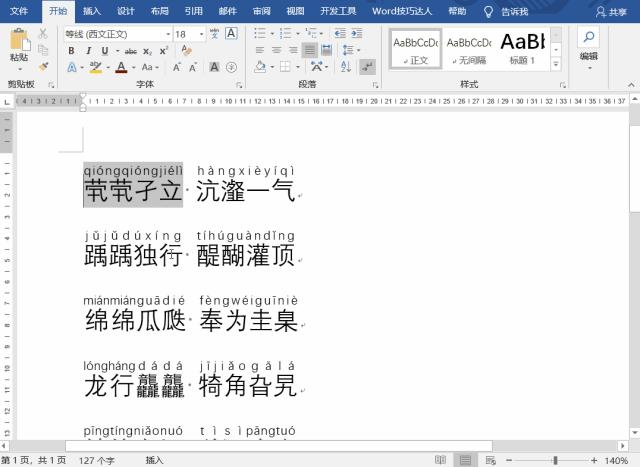The height and width of the screenshot is (467, 640).
Task: Open the Word技巧达人 tab
Action: tap(402, 11)
